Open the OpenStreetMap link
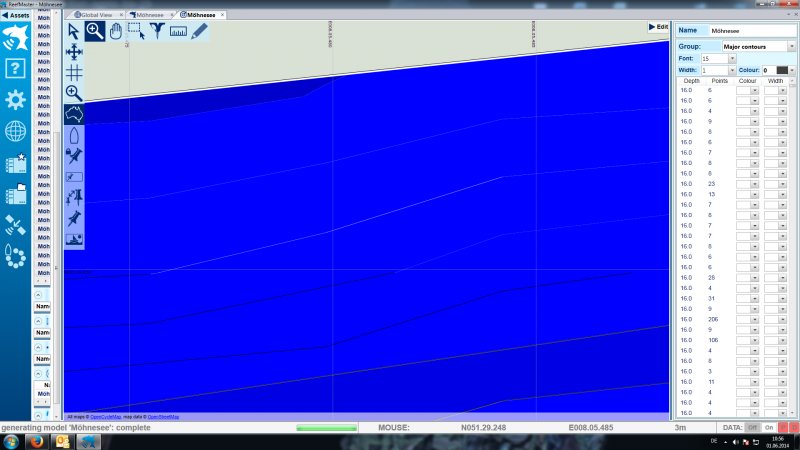This screenshot has height=450, width=800. tap(164, 416)
